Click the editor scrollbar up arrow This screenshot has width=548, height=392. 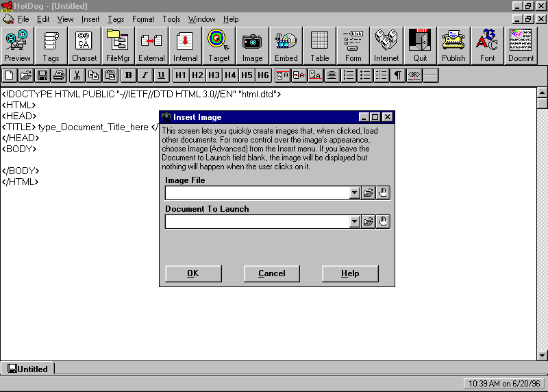pos(542,93)
